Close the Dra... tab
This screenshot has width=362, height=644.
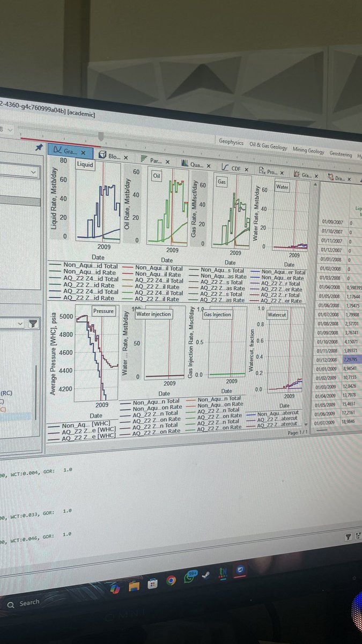pos(350,179)
